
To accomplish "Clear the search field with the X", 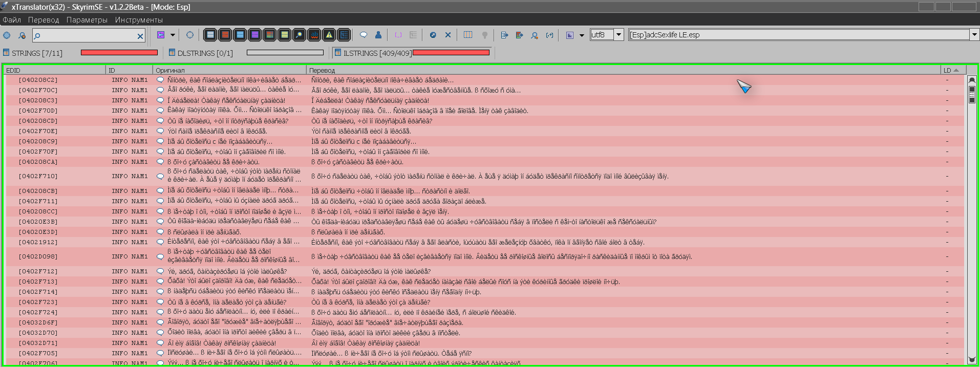I will tap(140, 36).
